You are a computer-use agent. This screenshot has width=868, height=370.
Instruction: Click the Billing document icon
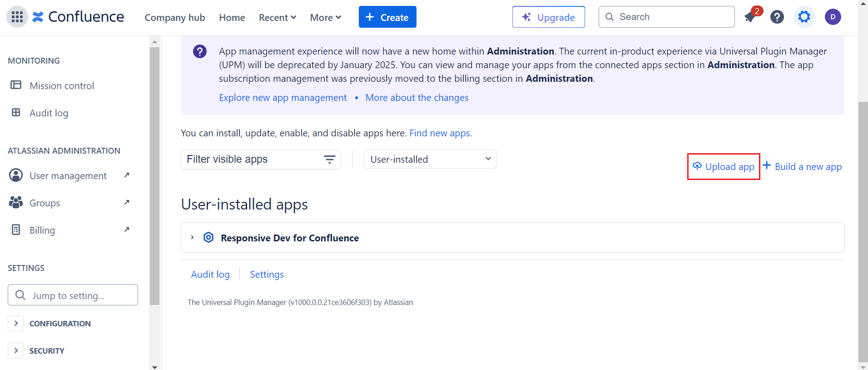[x=16, y=230]
